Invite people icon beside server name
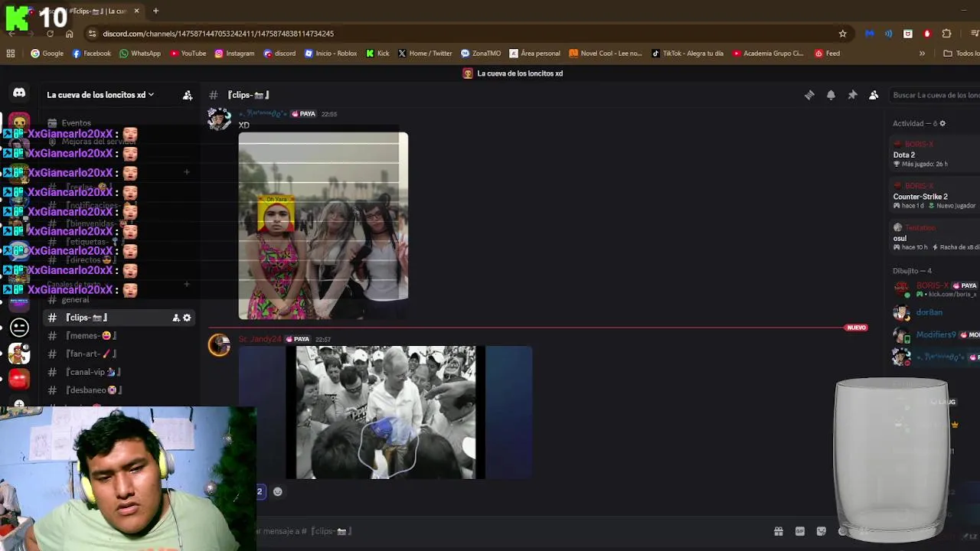980x551 pixels. (188, 95)
